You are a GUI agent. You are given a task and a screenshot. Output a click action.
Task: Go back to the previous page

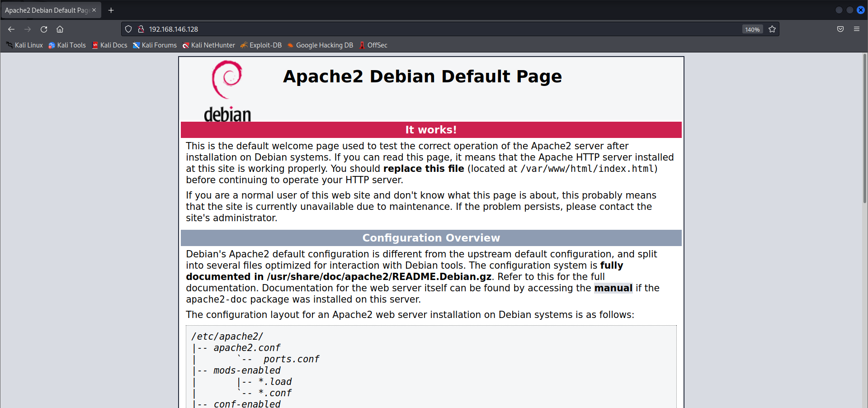pos(11,29)
